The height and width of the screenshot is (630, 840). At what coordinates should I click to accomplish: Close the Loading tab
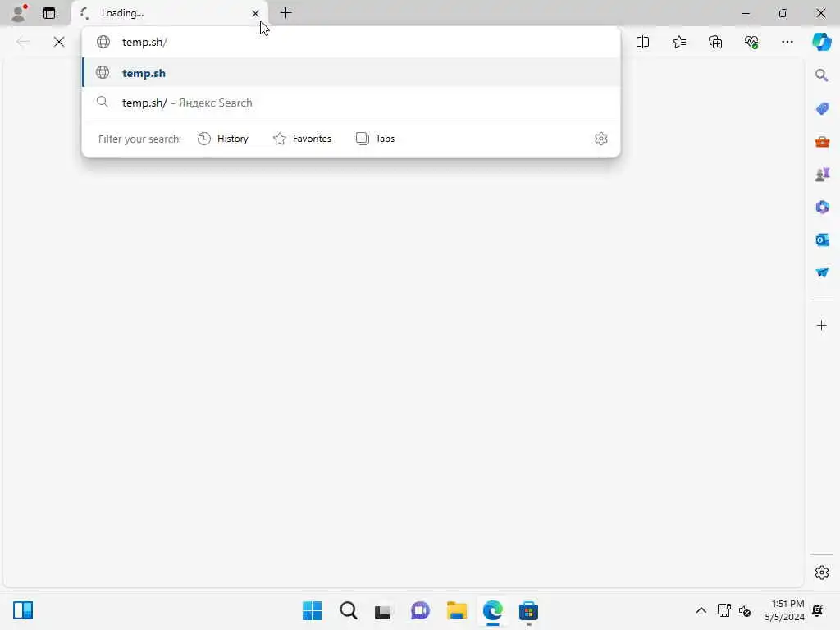coord(256,13)
